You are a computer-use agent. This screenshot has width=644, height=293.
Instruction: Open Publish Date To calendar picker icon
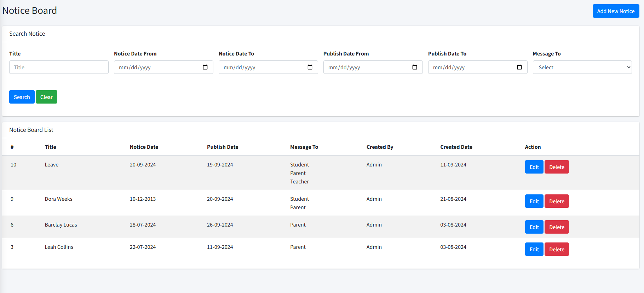pyautogui.click(x=519, y=67)
